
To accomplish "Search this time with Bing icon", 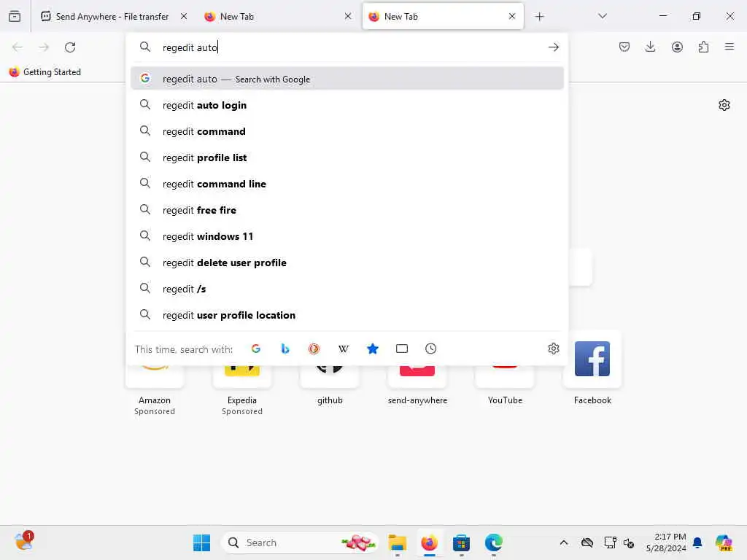I will 285,349.
